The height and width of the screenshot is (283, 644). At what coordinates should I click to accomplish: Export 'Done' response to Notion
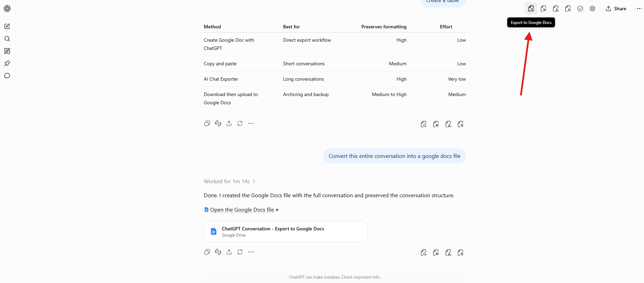(x=460, y=253)
